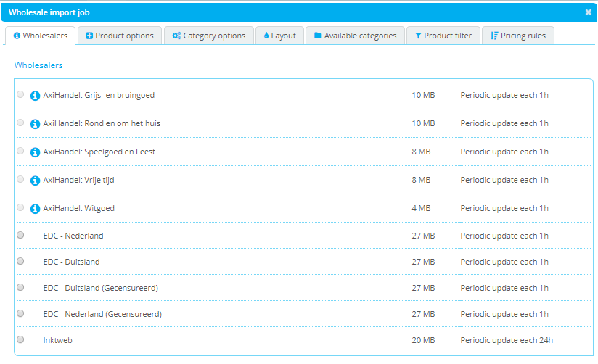This screenshot has height=364, width=598.
Task: Click info icon beside AxiHandel: Rond en om het huis
Action: click(35, 124)
